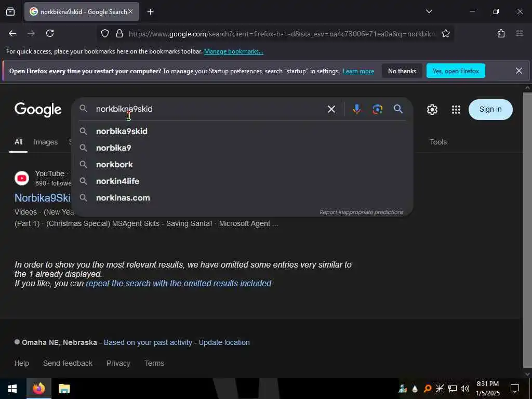
Task: Open Privacy footer link
Action: tap(118, 363)
